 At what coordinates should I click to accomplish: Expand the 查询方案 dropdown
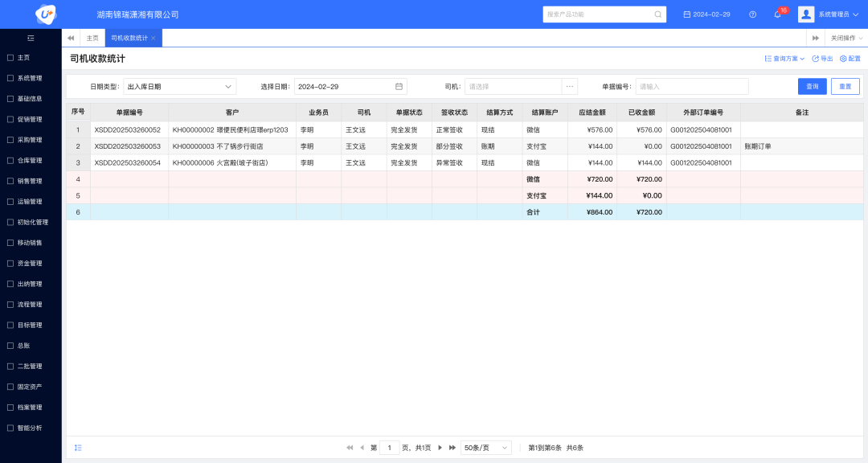784,59
